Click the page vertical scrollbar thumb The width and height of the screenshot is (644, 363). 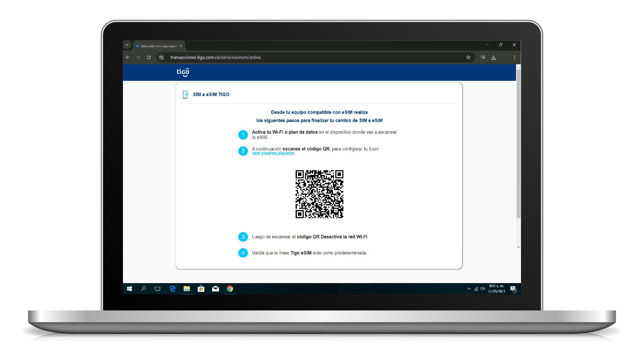pyautogui.click(x=518, y=144)
